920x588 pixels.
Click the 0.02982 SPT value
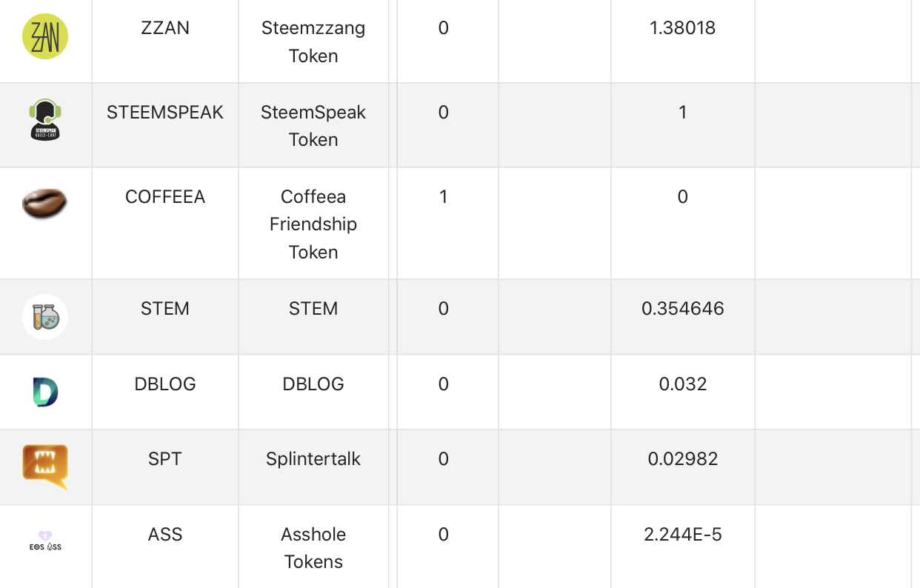pos(682,459)
